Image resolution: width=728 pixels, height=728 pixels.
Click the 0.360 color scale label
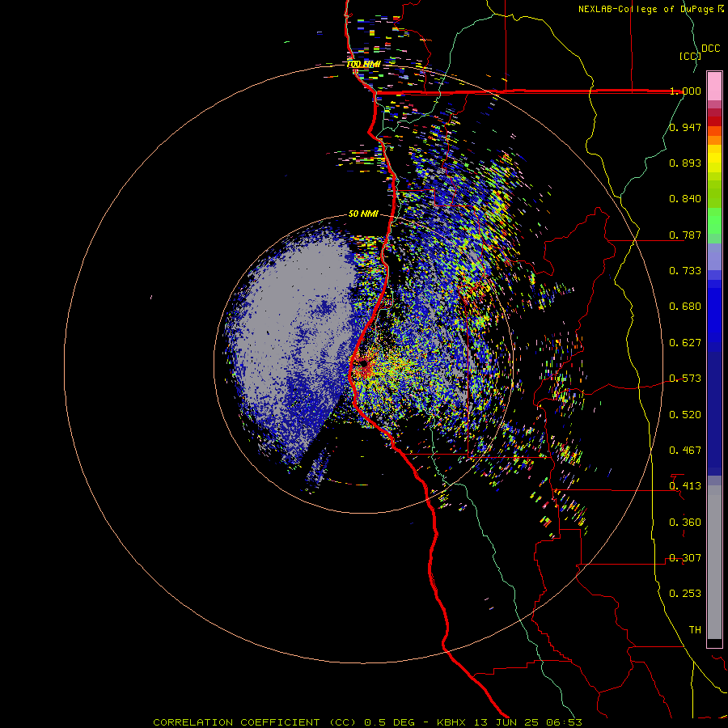[x=685, y=523]
